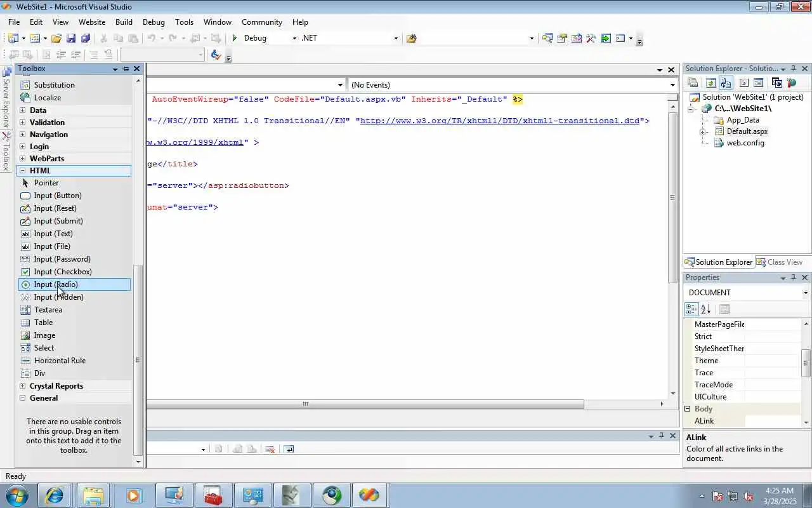Collapse the HTML toolbox group
The image size is (812, 508).
pyautogui.click(x=23, y=171)
